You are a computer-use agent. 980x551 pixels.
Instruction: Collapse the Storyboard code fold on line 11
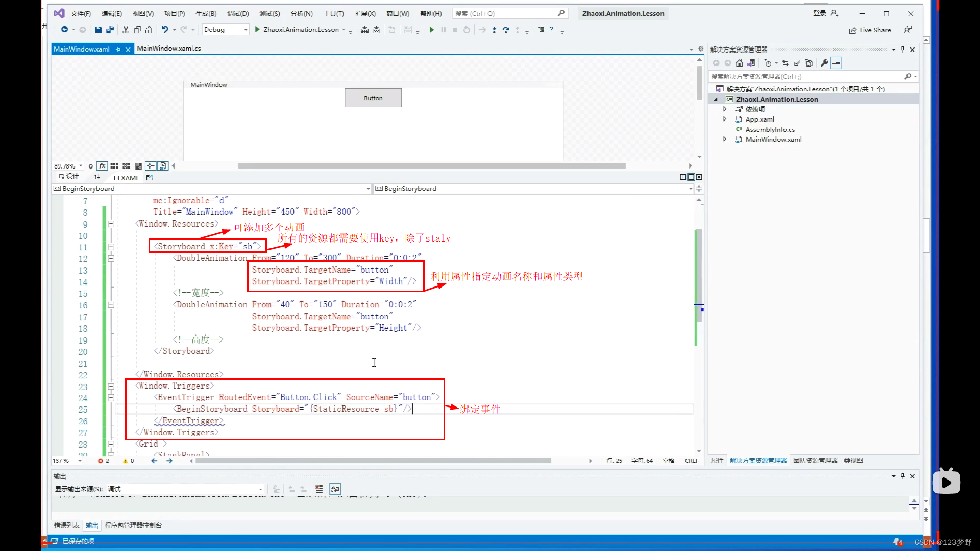111,247
